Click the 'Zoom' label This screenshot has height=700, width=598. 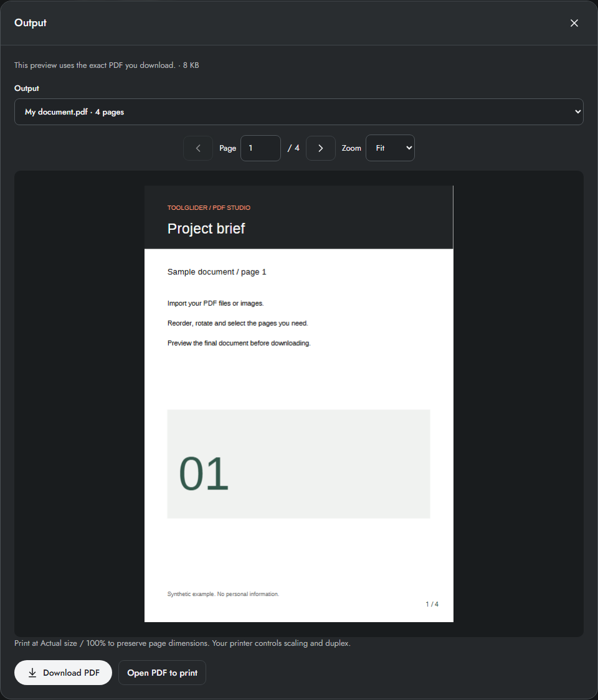(x=351, y=148)
